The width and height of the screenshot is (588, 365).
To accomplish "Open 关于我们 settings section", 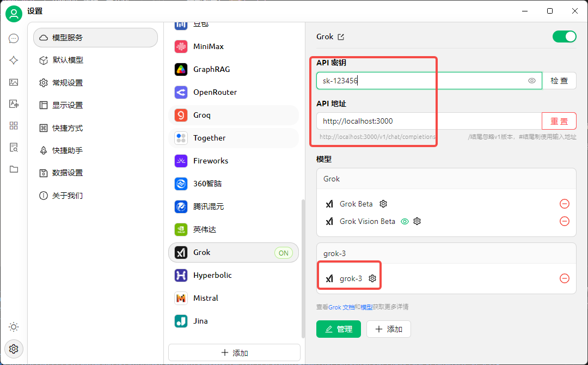I will tap(96, 196).
